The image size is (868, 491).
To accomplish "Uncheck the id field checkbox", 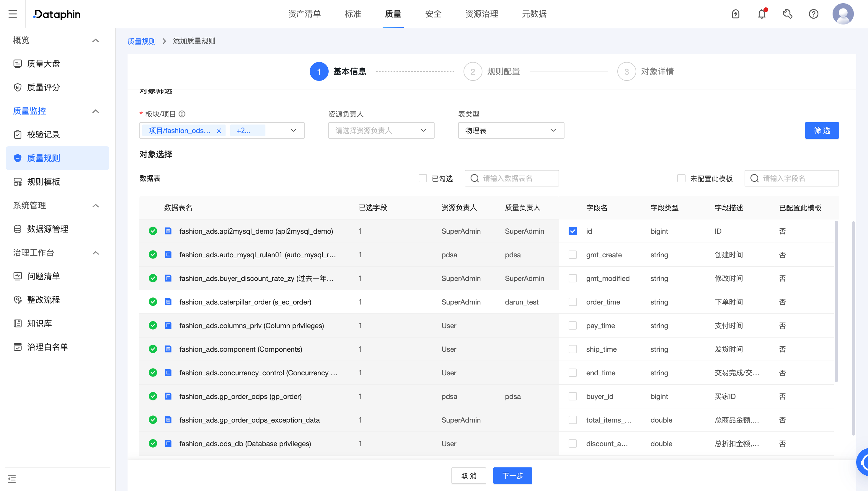I will click(572, 231).
